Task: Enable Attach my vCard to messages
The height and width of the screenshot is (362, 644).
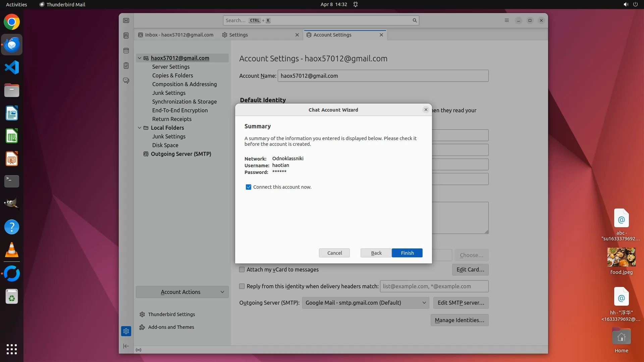Action: point(242,269)
